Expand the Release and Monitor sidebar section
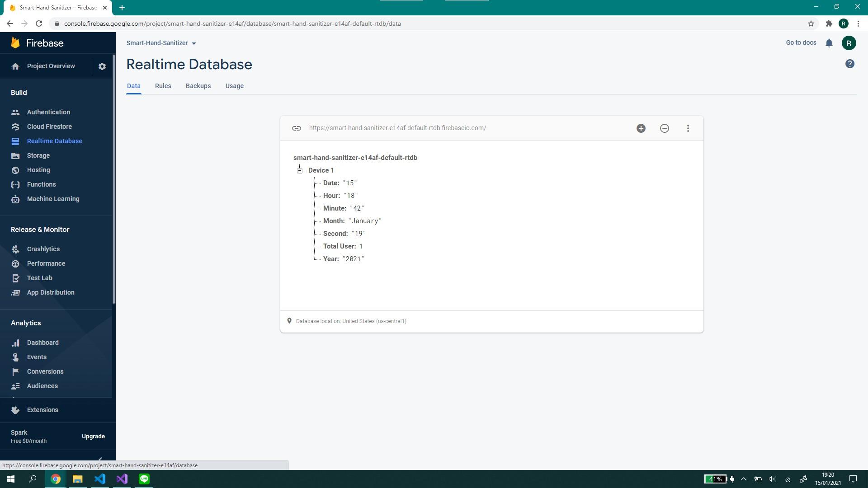This screenshot has width=868, height=488. pos(40,230)
